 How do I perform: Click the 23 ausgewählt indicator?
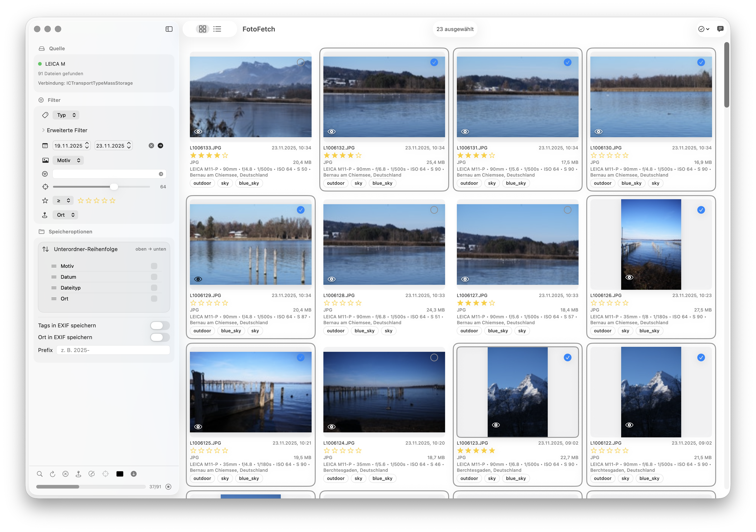tap(455, 29)
